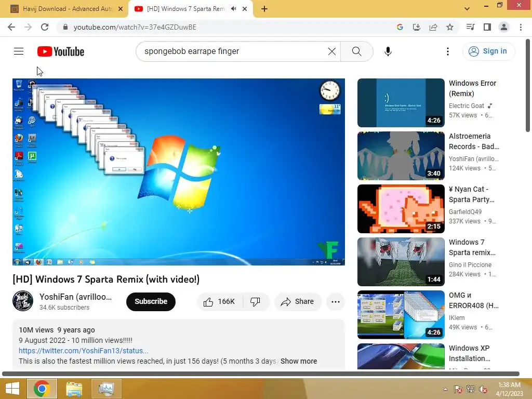The image size is (532, 399).
Task: Click the Google icon in address bar
Action: click(400, 27)
